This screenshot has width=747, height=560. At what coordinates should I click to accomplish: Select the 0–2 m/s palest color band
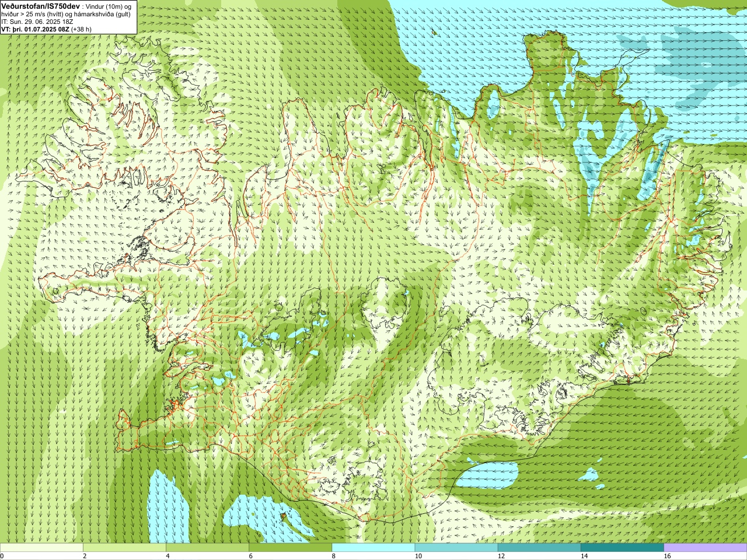(41, 547)
